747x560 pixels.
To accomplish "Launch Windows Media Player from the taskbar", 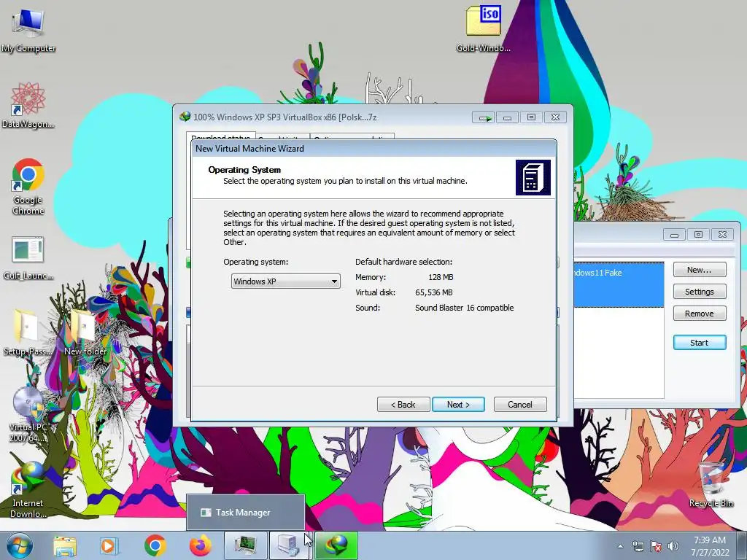I will pyautogui.click(x=109, y=545).
